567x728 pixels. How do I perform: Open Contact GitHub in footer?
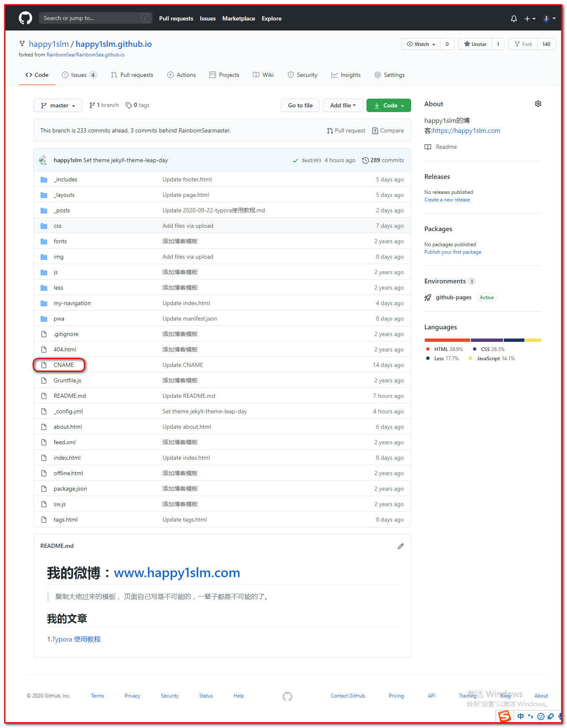coord(348,696)
